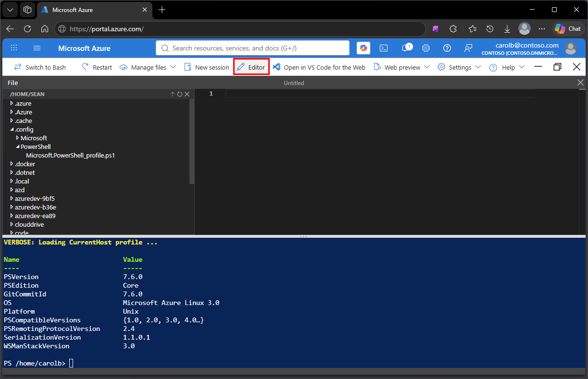Collapse the PowerShell folder
588x379 pixels.
18,147
